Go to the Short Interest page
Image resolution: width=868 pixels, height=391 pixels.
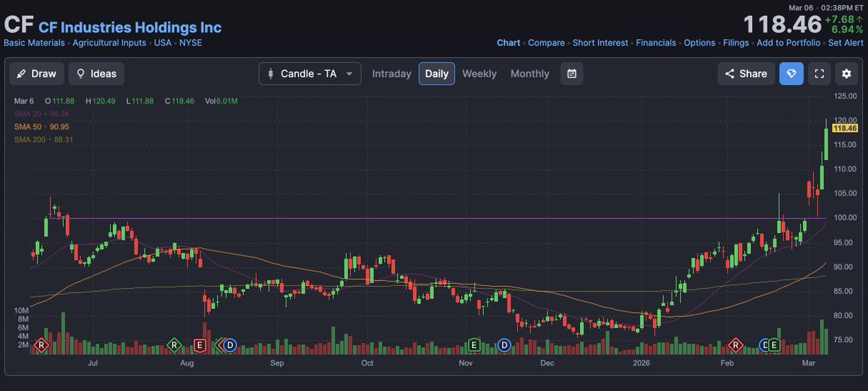point(600,43)
